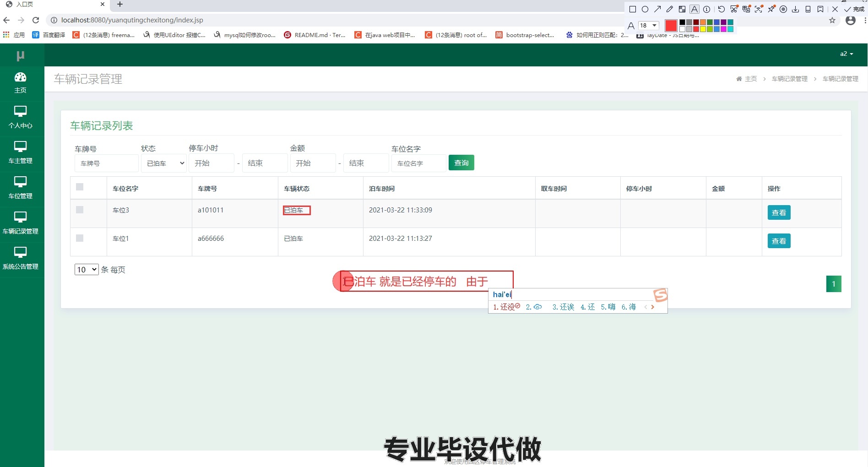The image size is (868, 467).
Task: Pick the yellow color swatch
Action: click(703, 29)
